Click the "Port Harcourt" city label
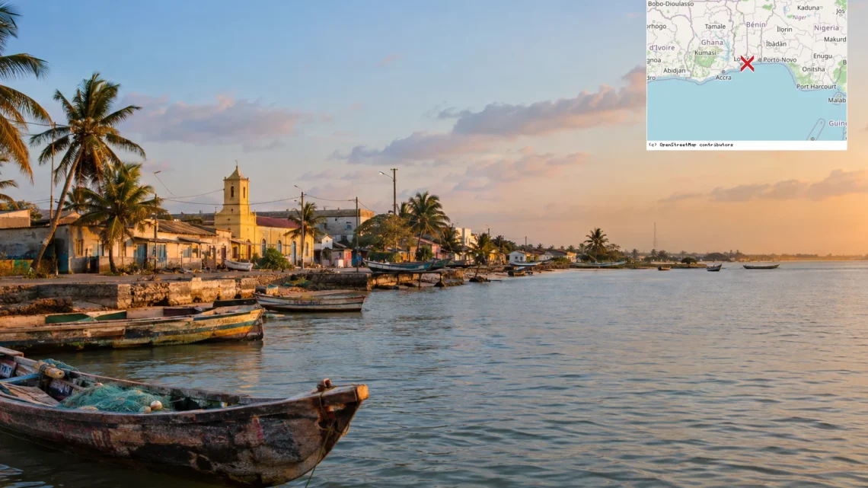This screenshot has width=868, height=488. pyautogui.click(x=816, y=87)
